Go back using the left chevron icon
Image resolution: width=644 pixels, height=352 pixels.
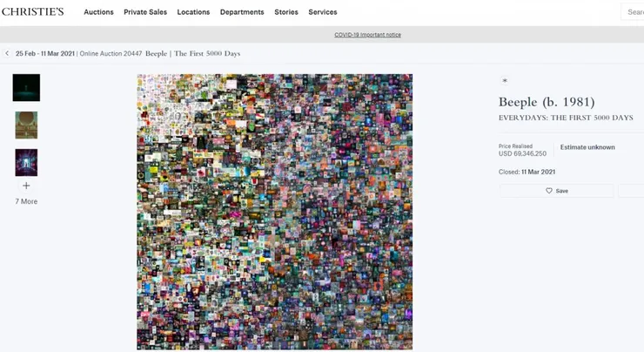click(x=7, y=53)
